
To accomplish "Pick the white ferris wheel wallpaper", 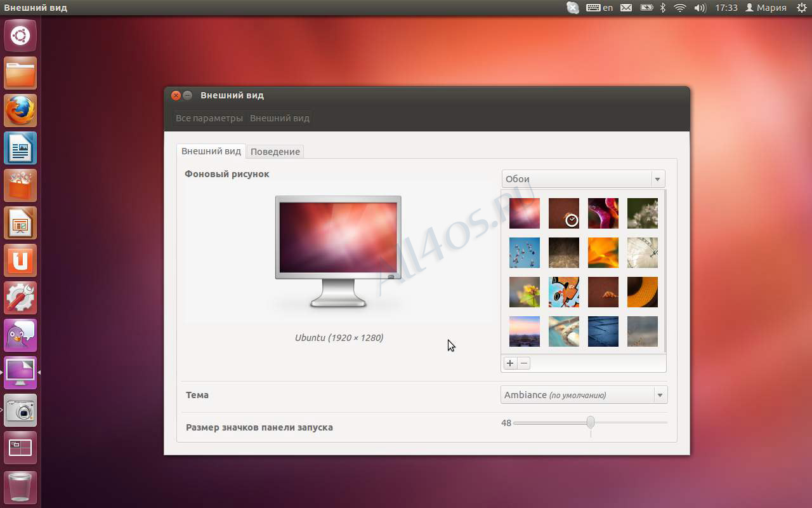I will click(x=643, y=253).
